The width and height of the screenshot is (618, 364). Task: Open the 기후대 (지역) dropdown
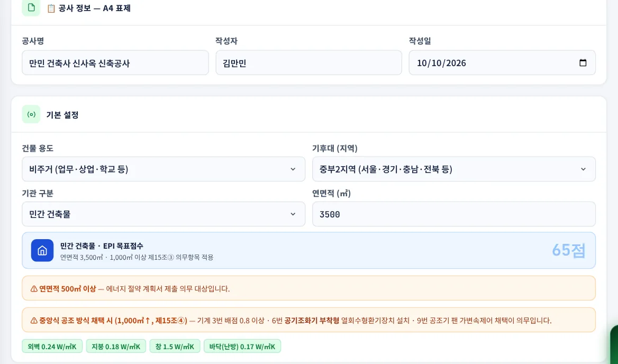453,169
